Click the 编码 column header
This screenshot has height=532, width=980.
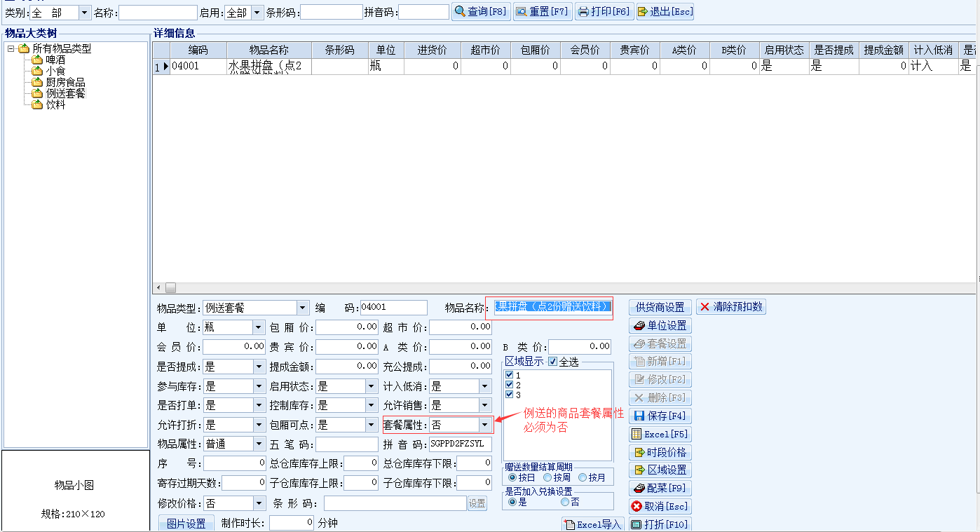[198, 50]
